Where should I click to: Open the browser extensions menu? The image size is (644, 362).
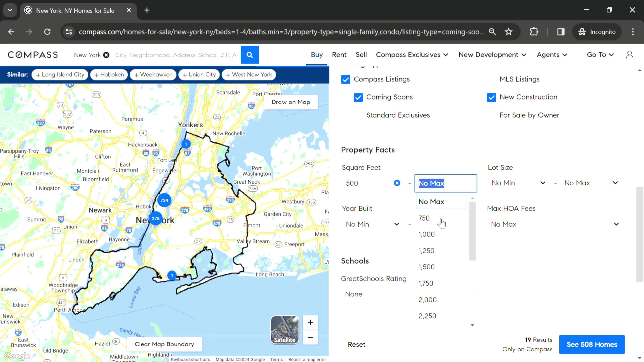tap(534, 32)
